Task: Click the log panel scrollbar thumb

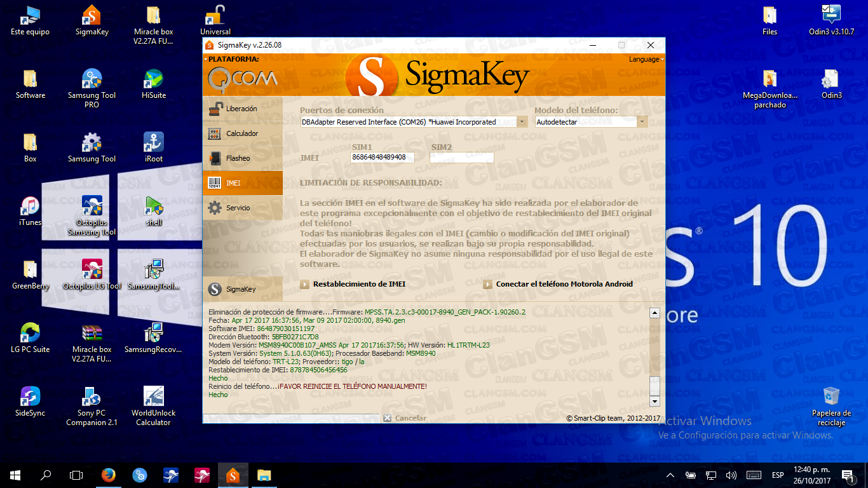Action: pyautogui.click(x=654, y=385)
